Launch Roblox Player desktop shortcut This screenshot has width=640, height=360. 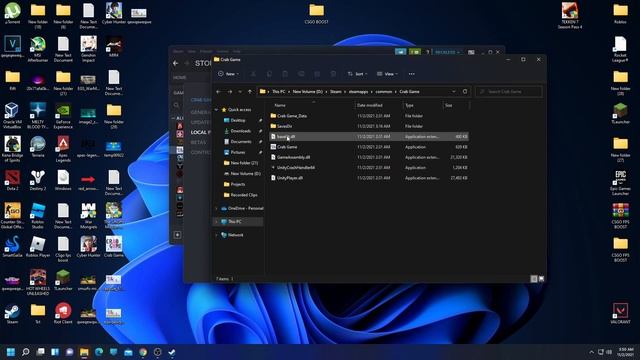pos(38,247)
